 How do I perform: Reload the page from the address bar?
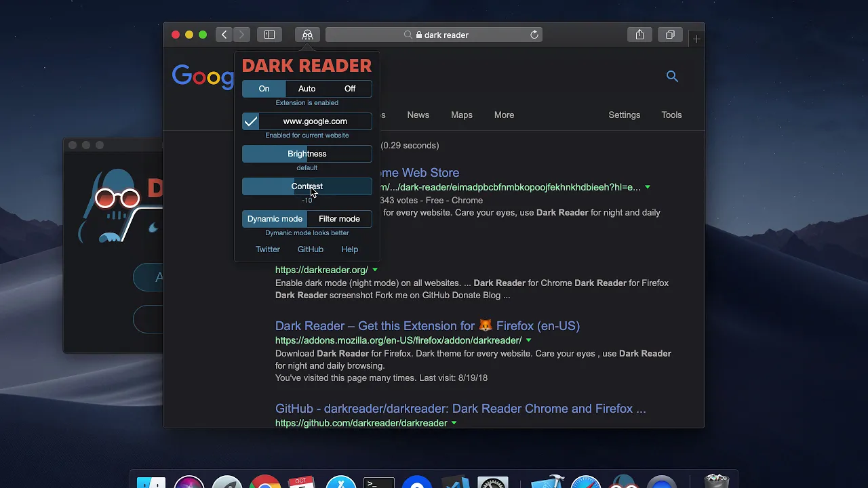(x=534, y=35)
